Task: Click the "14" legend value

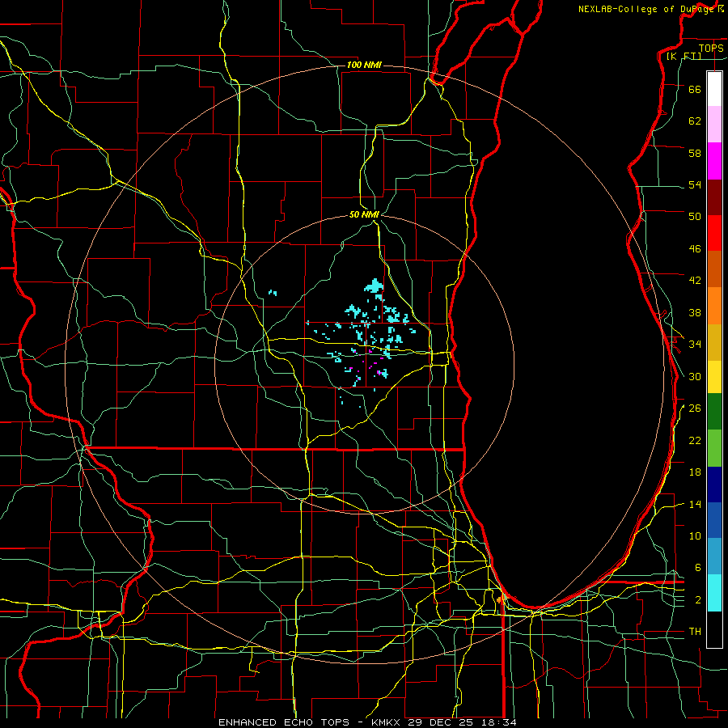Action: (695, 504)
